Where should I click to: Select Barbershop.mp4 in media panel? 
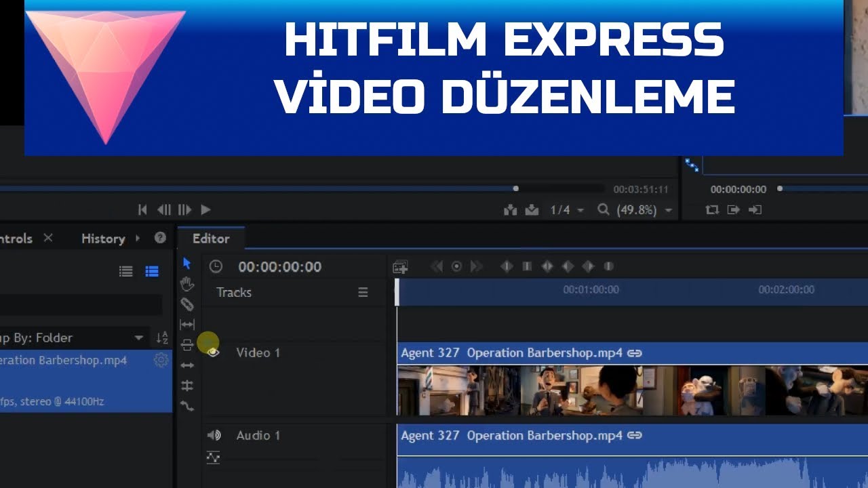(85, 380)
